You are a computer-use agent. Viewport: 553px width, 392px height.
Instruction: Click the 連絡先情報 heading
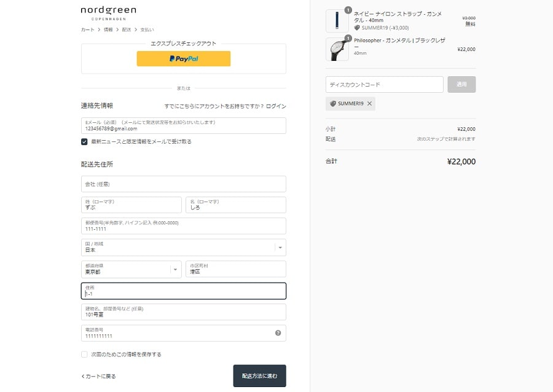tap(97, 106)
